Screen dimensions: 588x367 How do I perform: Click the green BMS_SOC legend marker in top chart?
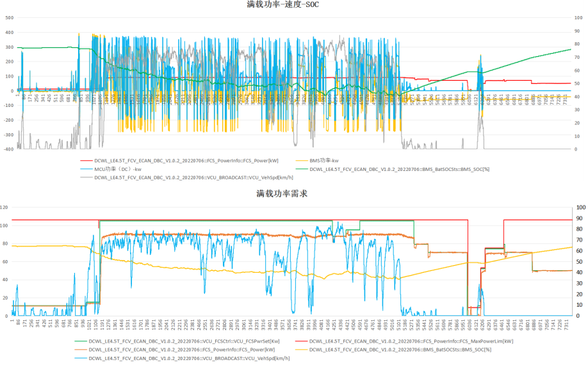coord(303,169)
